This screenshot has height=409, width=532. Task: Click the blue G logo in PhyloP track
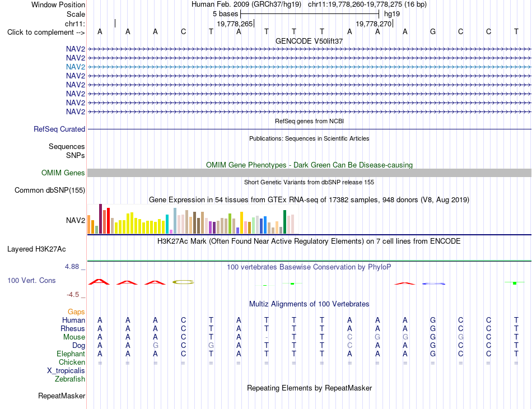pos(433,283)
